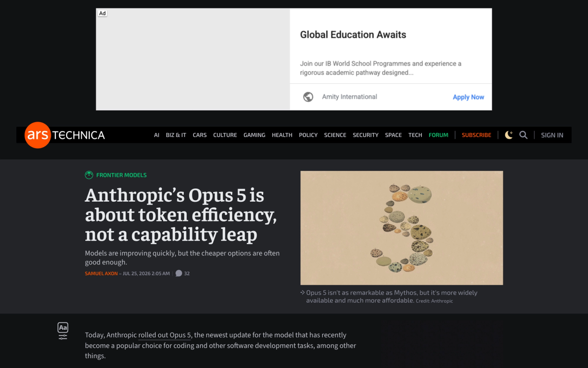Open the FRONTIER MODELS category link
The height and width of the screenshot is (368, 588).
(122, 175)
